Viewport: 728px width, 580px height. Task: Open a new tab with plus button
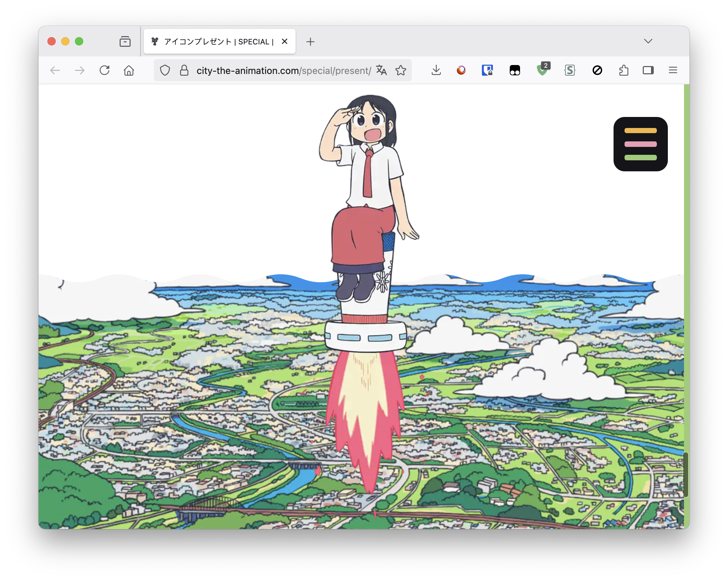click(x=310, y=42)
